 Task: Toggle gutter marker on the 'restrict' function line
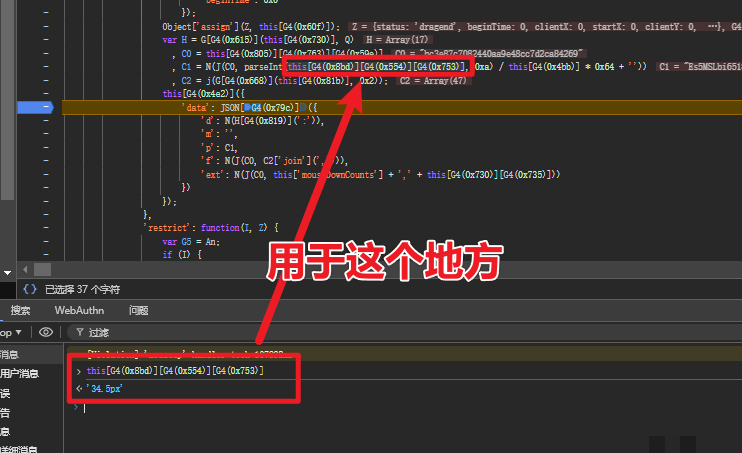[x=47, y=227]
